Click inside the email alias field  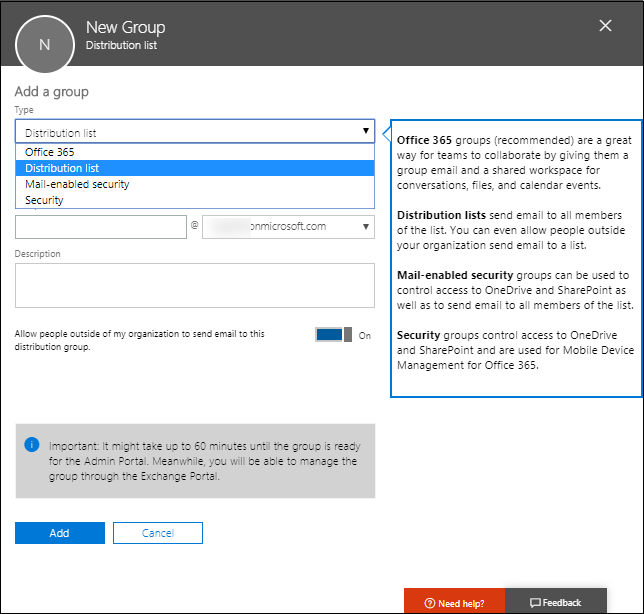(x=101, y=227)
